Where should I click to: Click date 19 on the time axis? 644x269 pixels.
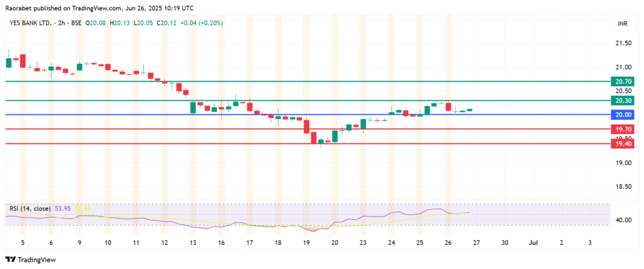(x=306, y=242)
